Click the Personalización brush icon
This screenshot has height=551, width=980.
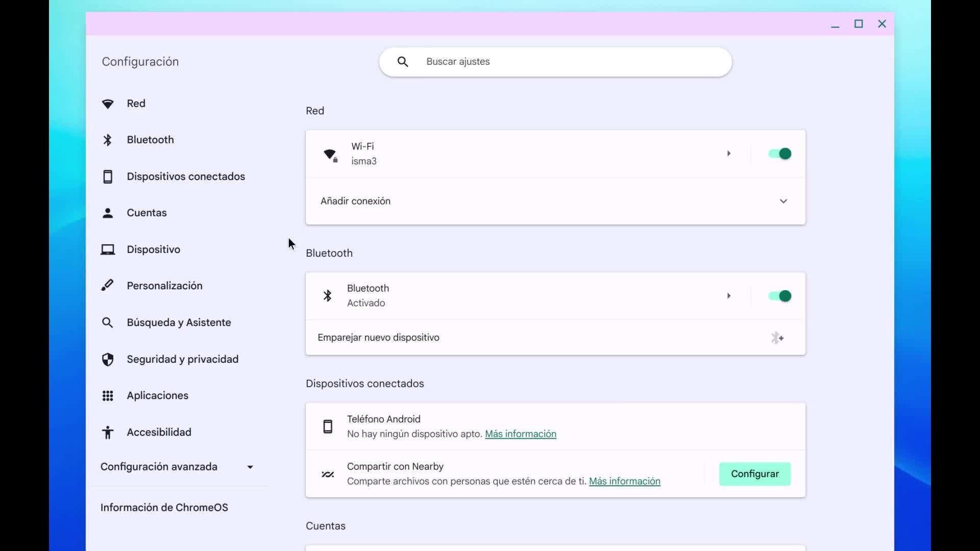108,286
